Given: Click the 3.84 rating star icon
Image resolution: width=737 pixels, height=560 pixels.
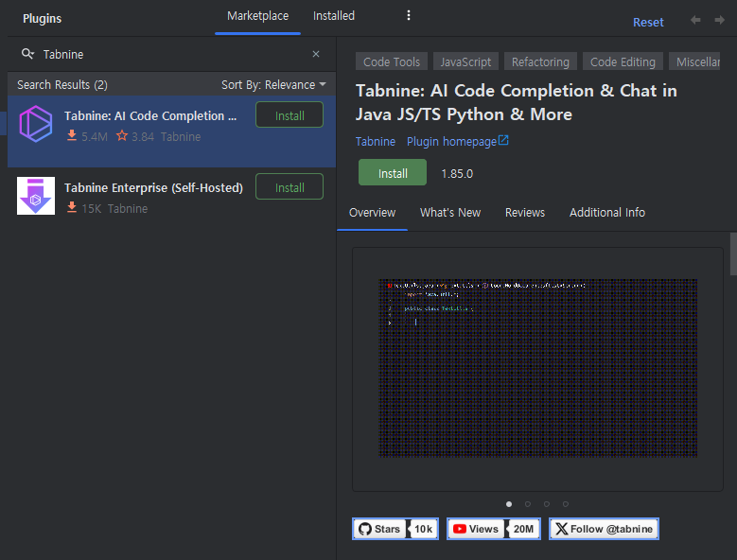Looking at the screenshot, I should [x=122, y=136].
